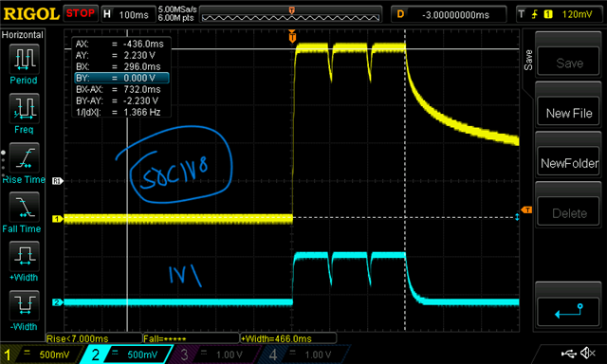
Task: Open the Horizontal measurement menu header
Action: (x=23, y=35)
